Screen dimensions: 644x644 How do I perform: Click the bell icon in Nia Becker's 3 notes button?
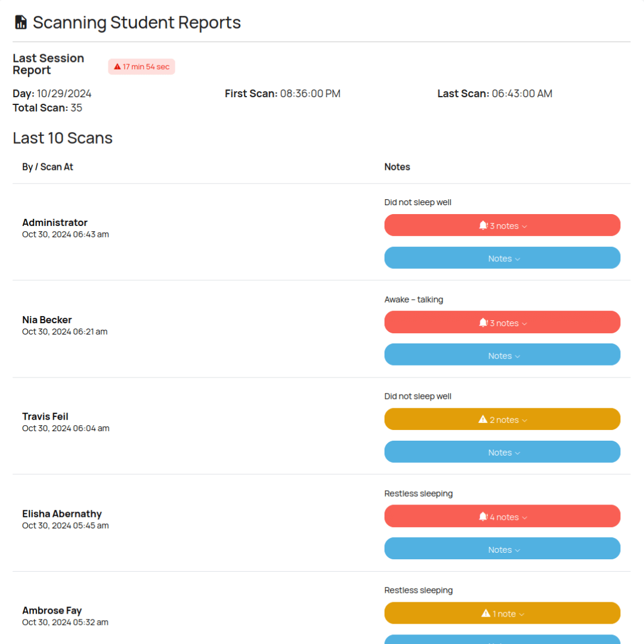[483, 323]
